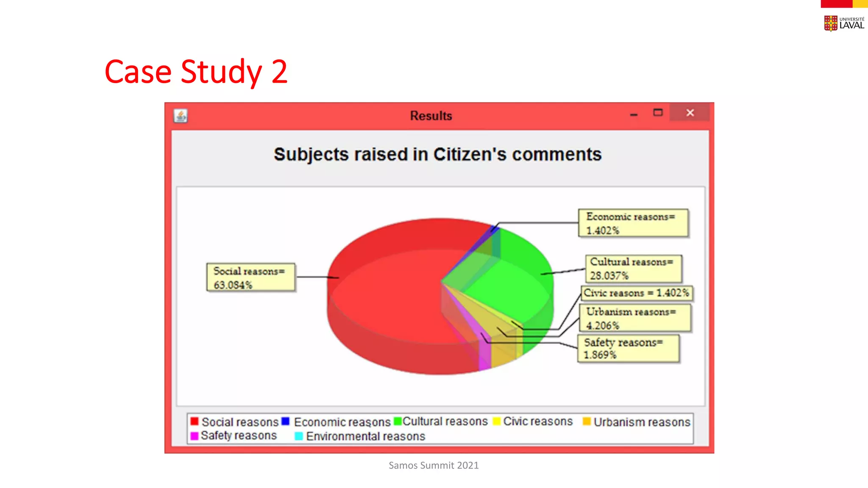Image resolution: width=868 pixels, height=488 pixels.
Task: Select the 'Urbanism reasons= 4.206%' label
Action: (635, 318)
